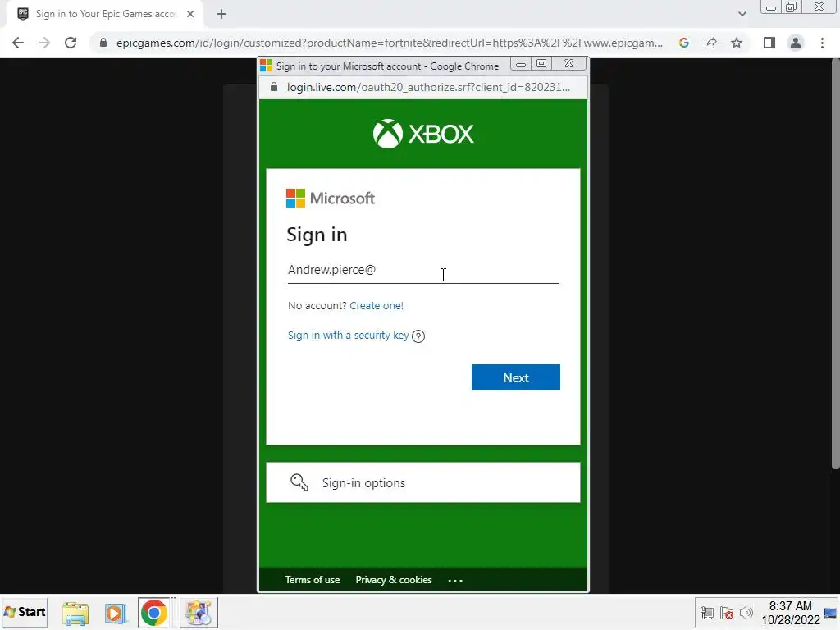This screenshot has height=630, width=840.
Task: Close the Microsoft sign-in popup window
Action: point(569,64)
